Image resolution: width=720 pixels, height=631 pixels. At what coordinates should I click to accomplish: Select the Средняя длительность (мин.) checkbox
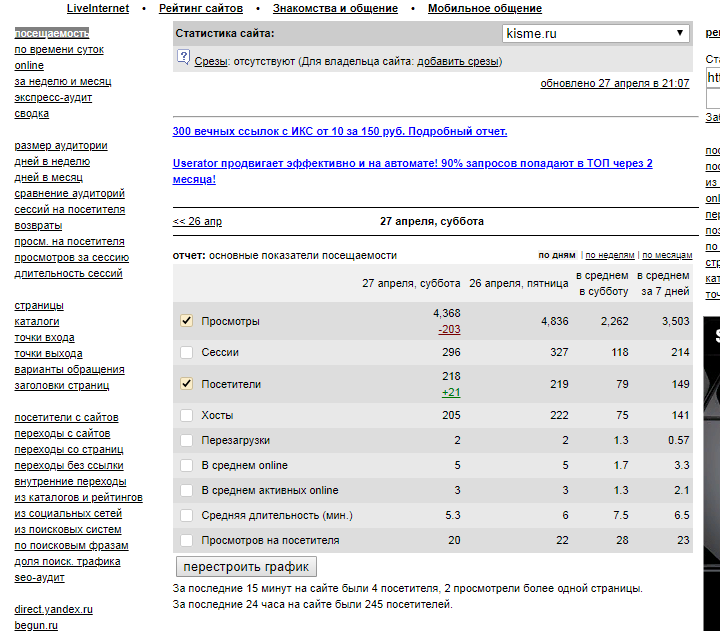pyautogui.click(x=186, y=515)
